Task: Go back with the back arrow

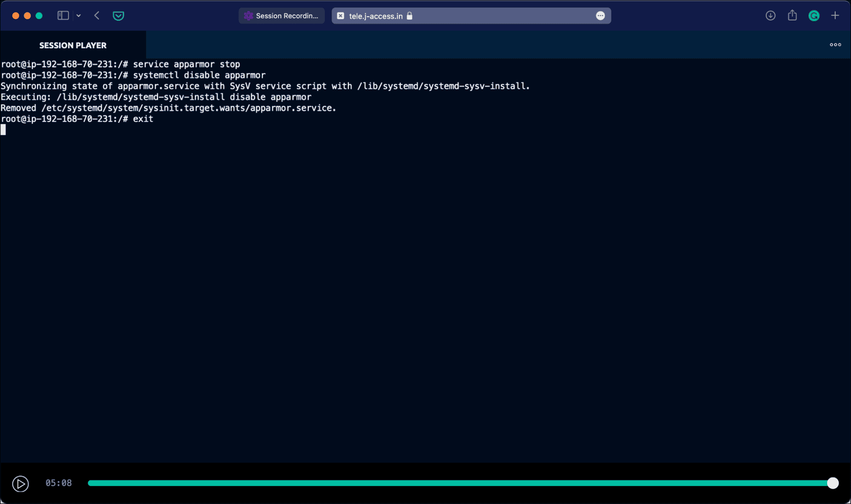Action: [97, 16]
